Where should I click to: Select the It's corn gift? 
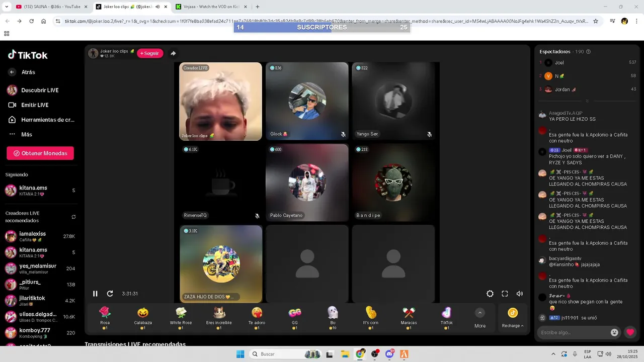[371, 313]
